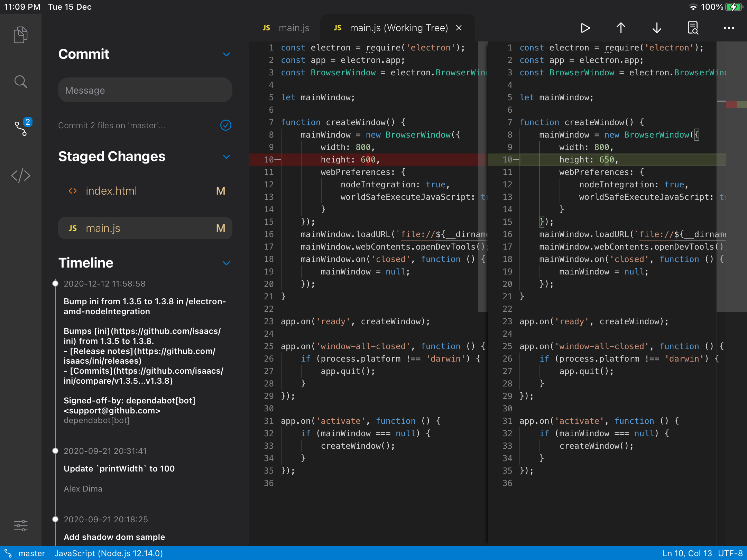Go to next change with down arrow
Screen dimensions: 747x560
coord(657,28)
